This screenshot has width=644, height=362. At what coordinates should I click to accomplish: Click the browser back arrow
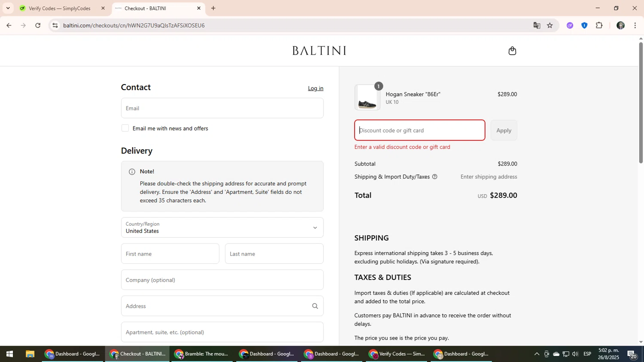[x=9, y=25]
